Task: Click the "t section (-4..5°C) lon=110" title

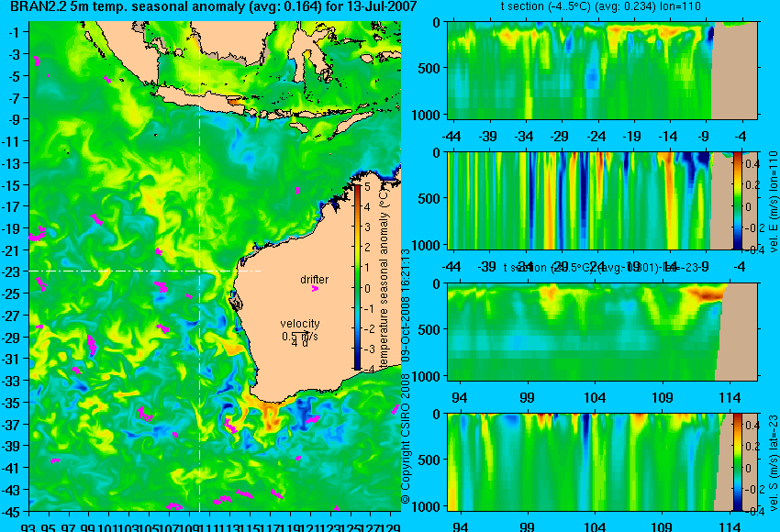Action: click(601, 6)
